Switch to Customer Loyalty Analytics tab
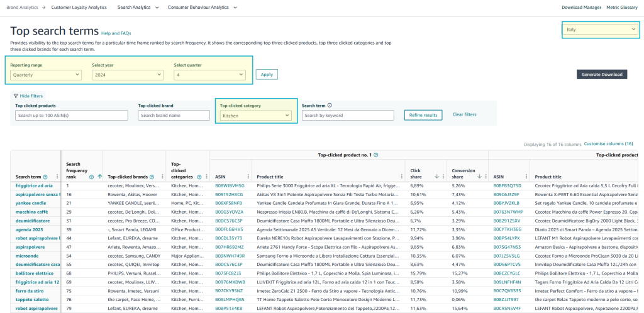Screen dimensions: 644x313 [x=79, y=8]
